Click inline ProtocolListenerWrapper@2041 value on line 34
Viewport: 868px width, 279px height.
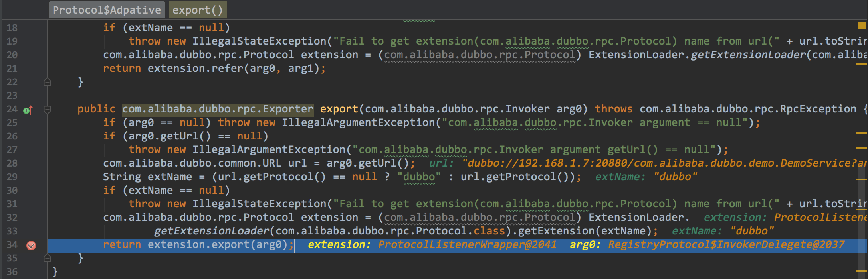467,245
